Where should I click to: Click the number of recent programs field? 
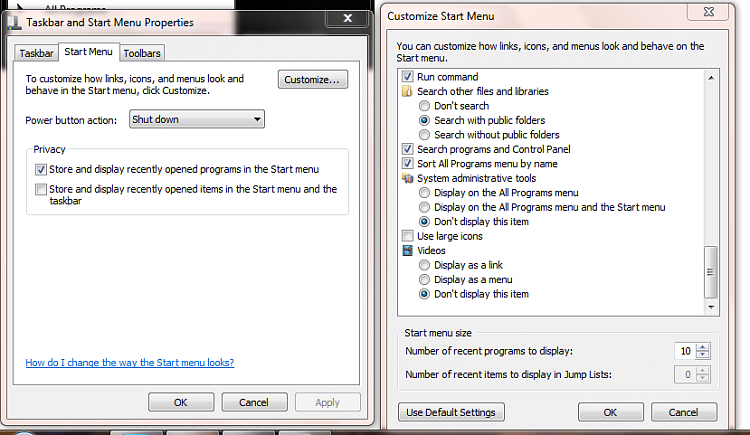pos(685,351)
